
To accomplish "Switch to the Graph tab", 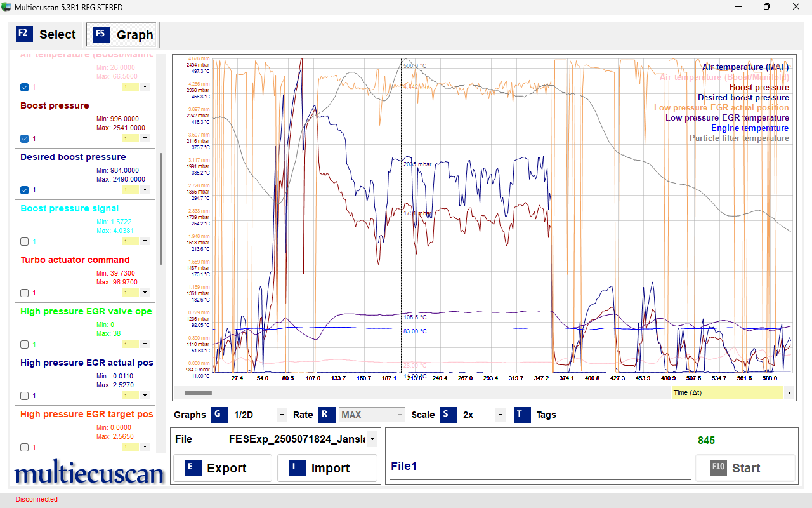I will pyautogui.click(x=134, y=36).
